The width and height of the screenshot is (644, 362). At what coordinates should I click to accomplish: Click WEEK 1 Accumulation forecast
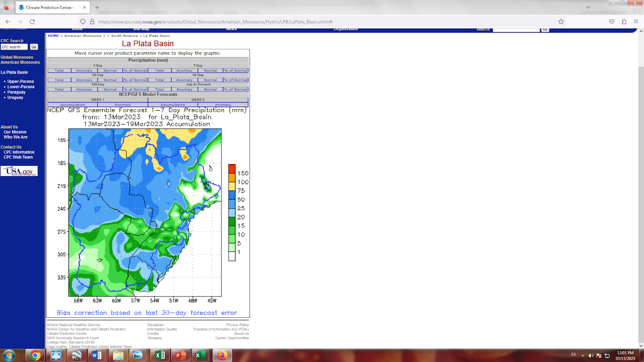point(72,105)
